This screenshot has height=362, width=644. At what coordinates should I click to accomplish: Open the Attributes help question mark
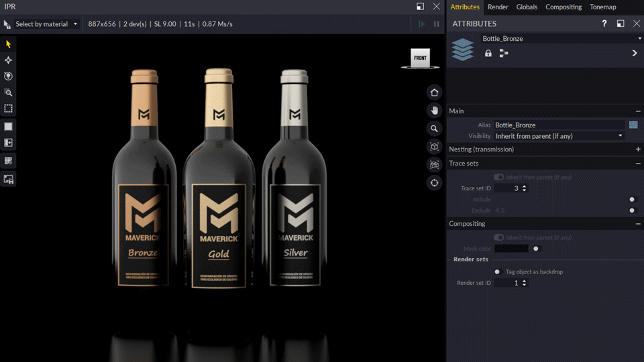pos(604,24)
